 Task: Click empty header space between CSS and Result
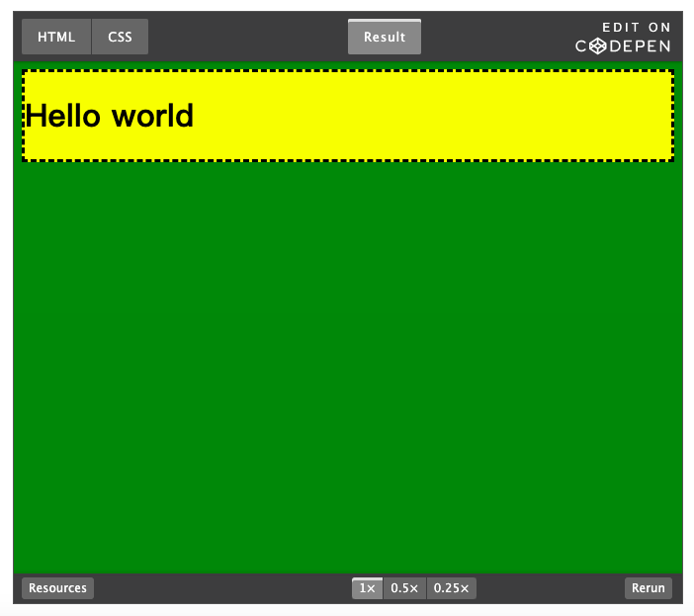click(247, 37)
